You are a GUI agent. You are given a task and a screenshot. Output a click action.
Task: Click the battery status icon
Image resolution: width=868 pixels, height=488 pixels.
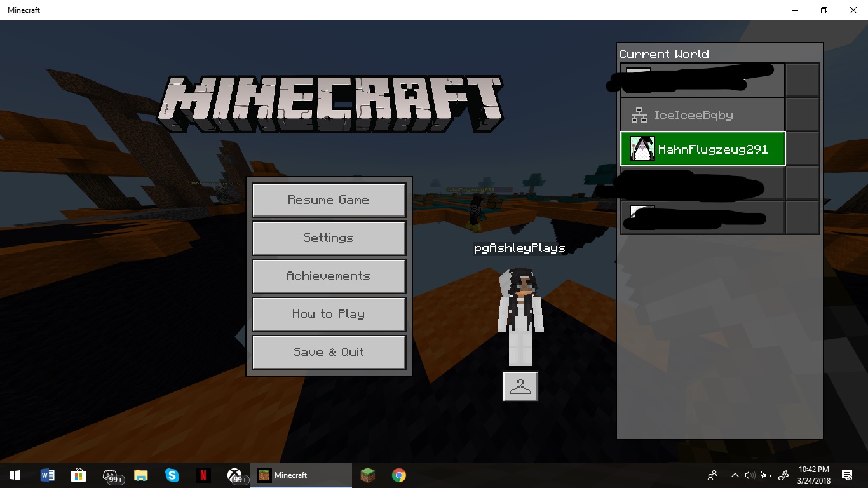pyautogui.click(x=766, y=475)
